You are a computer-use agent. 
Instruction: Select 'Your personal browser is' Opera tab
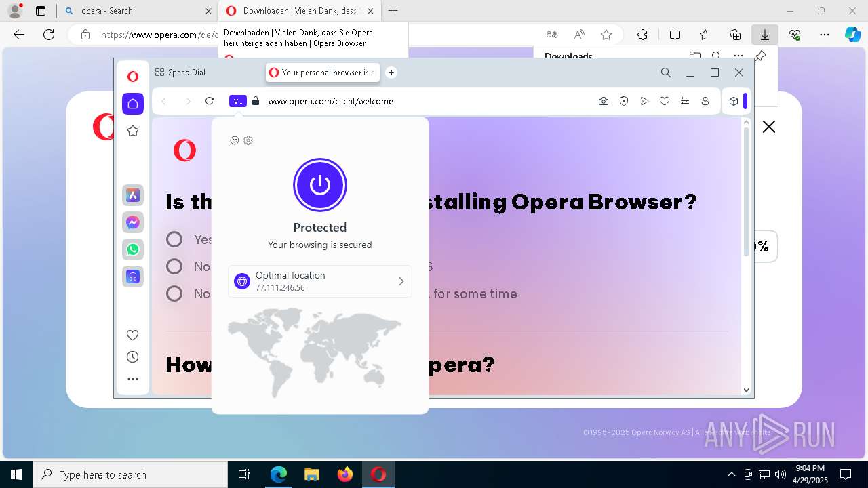coord(323,73)
